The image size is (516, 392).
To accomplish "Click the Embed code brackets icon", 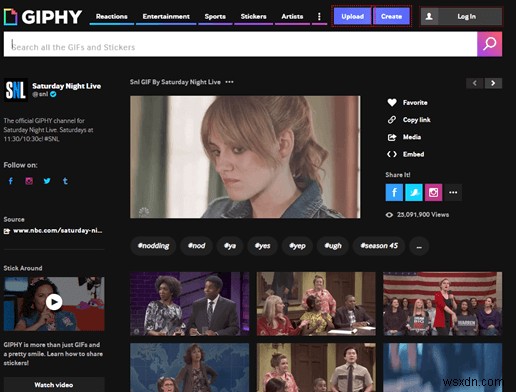I will [392, 154].
